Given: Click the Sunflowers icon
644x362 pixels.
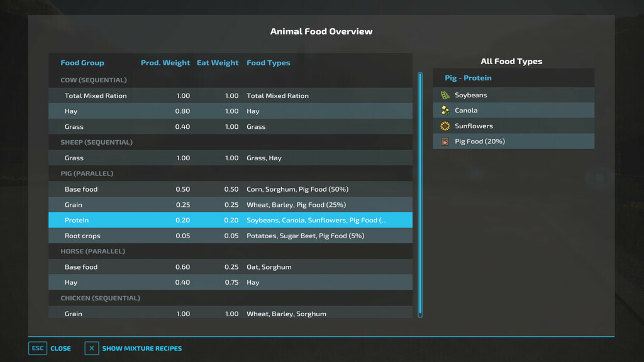Looking at the screenshot, I should (x=445, y=126).
